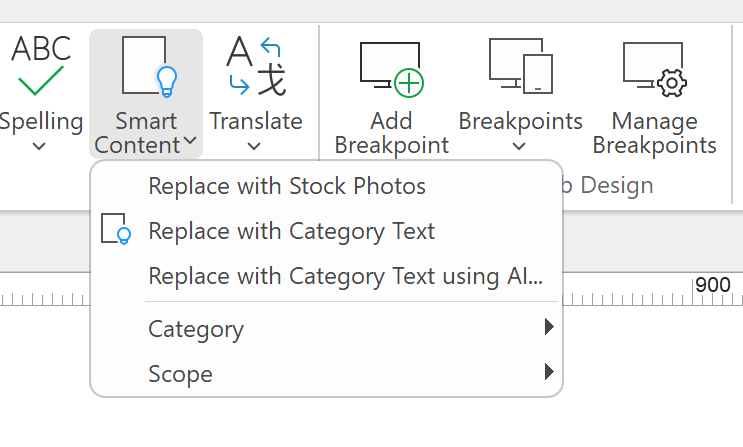
Task: Expand the Category submenu arrow
Action: 548,327
